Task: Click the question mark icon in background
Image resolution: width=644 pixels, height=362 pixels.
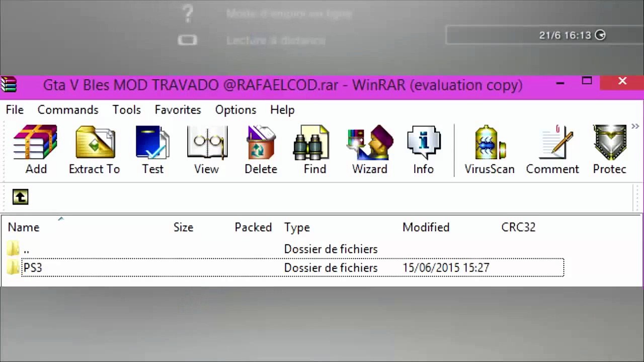Action: (187, 14)
